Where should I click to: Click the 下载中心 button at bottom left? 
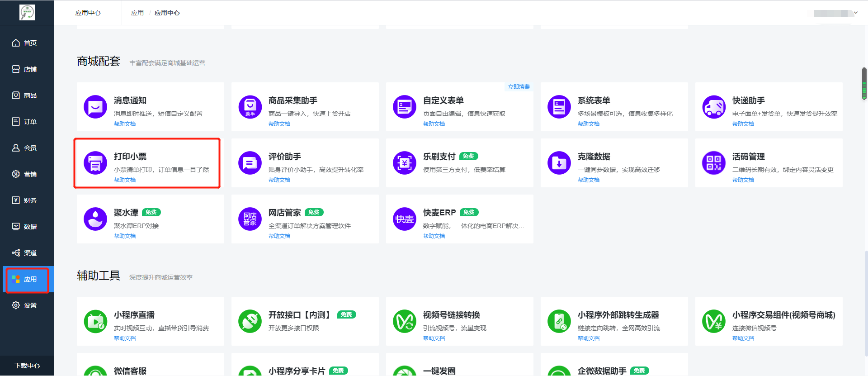point(27,366)
